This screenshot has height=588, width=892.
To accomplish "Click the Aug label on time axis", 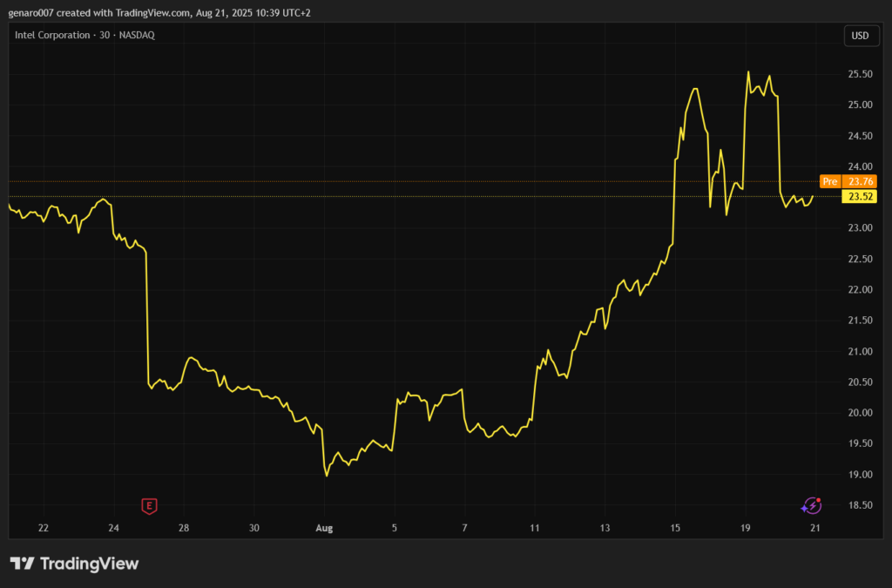I will pos(324,528).
